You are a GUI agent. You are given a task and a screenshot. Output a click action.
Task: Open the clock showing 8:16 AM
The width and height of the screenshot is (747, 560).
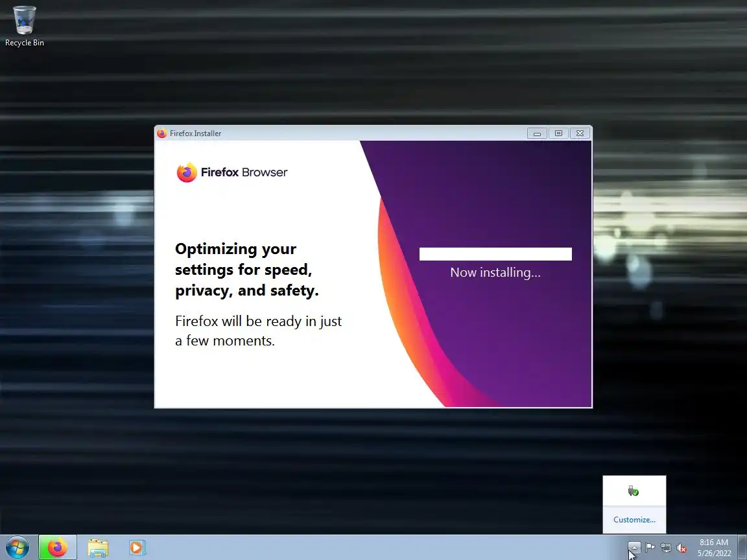click(x=714, y=548)
